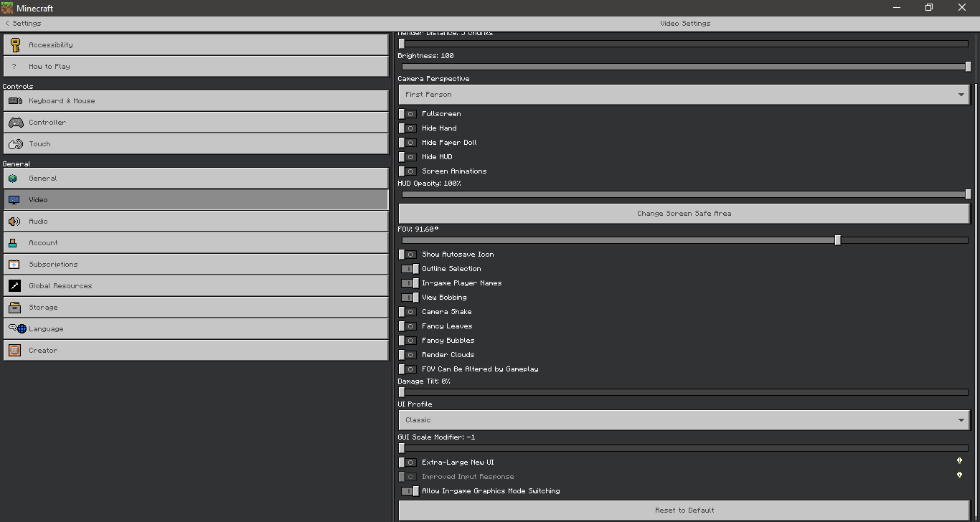Click the Accessibility key icon
The width and height of the screenshot is (980, 522).
[x=15, y=44]
